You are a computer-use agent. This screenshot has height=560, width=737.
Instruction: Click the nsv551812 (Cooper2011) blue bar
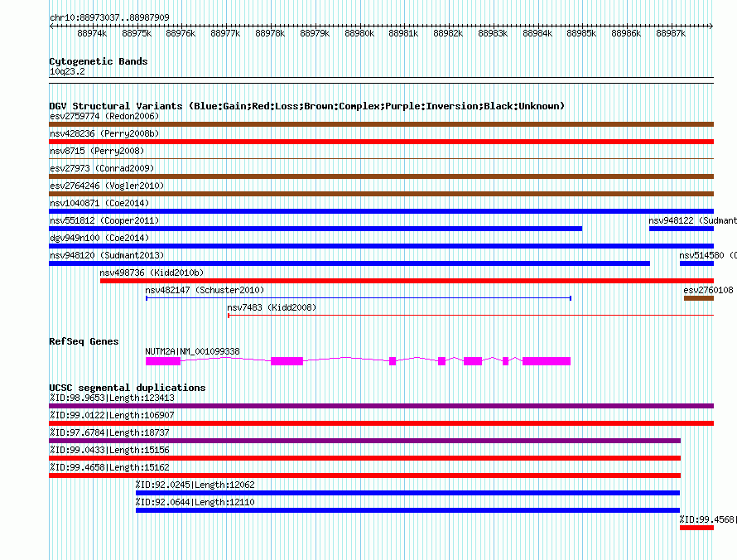(316, 229)
